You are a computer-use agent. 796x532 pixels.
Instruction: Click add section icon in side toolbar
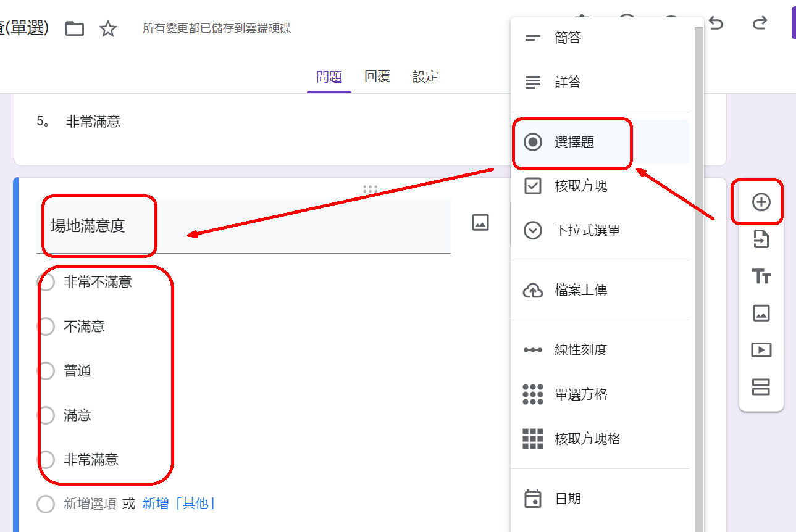click(x=761, y=387)
